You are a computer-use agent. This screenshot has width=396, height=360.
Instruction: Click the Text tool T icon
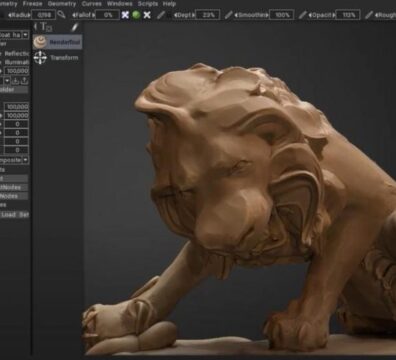click(x=45, y=26)
